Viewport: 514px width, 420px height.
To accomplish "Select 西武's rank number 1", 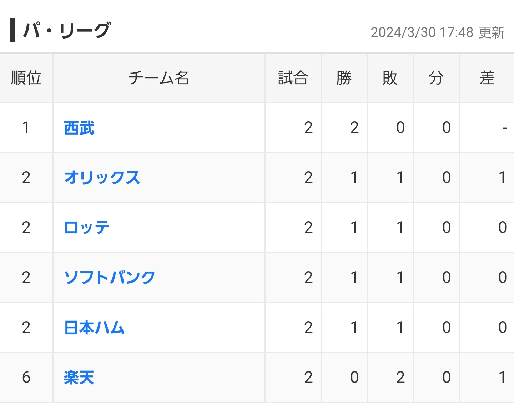I will 26,128.
